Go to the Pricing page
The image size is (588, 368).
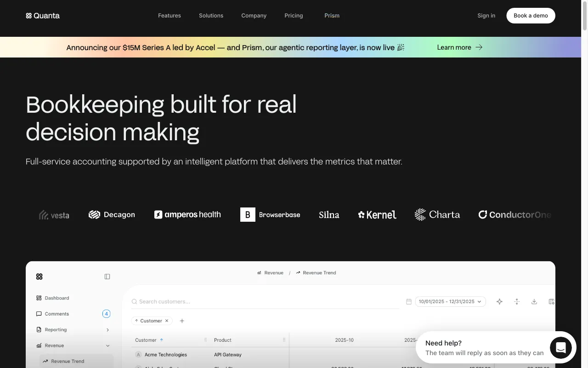pyautogui.click(x=294, y=16)
